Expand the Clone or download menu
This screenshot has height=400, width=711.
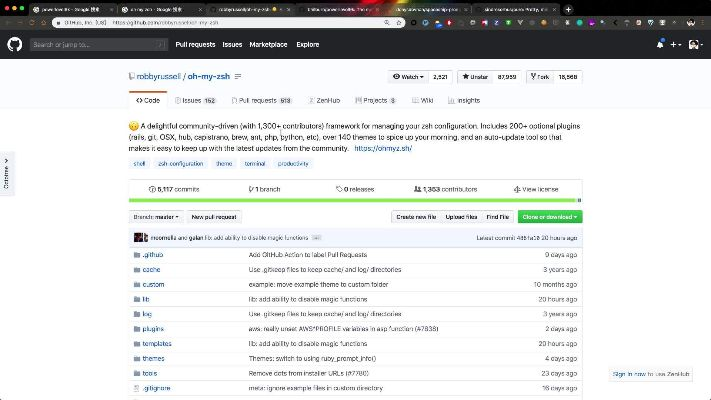[549, 216]
